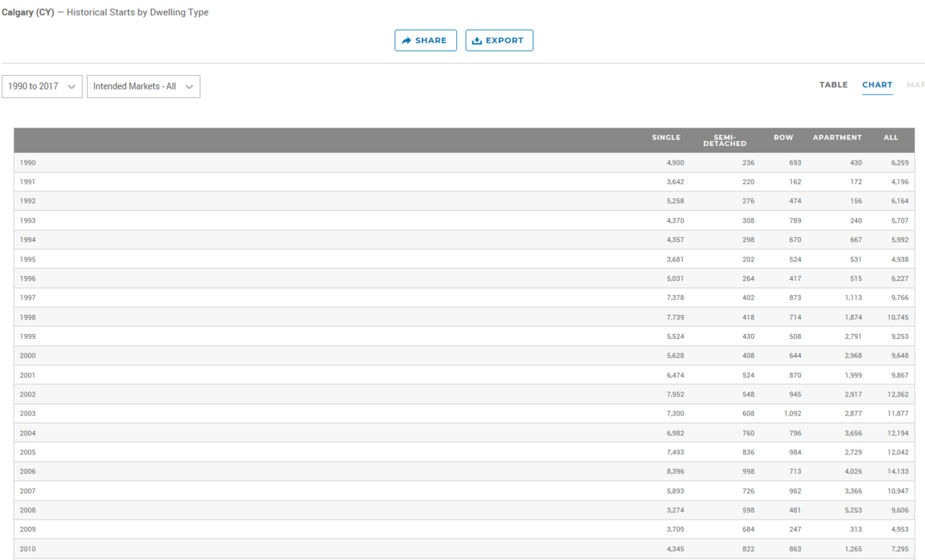Select the 2003 year row label
925x560 pixels.
27,413
